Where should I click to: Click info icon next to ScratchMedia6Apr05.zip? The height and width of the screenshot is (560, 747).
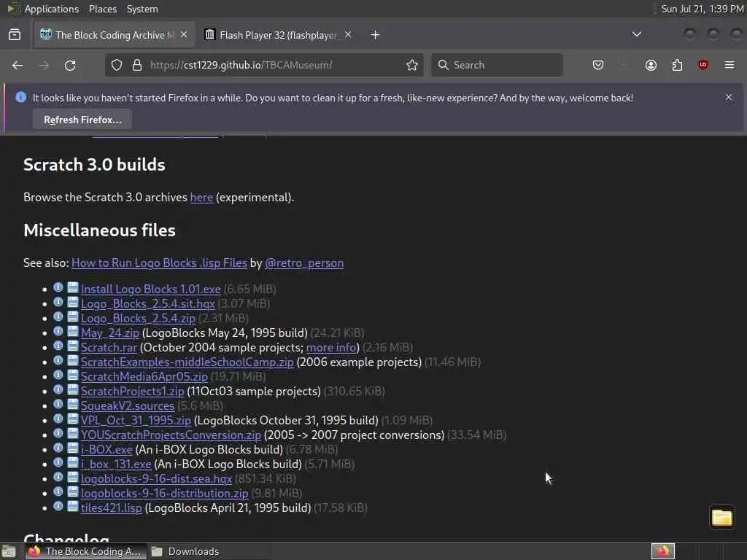point(58,376)
